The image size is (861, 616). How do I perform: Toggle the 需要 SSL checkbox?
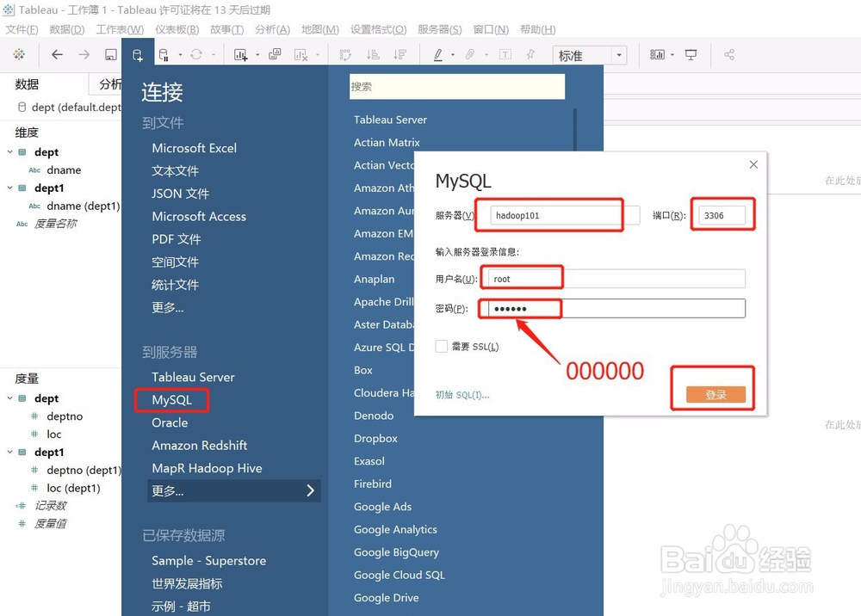click(x=441, y=346)
